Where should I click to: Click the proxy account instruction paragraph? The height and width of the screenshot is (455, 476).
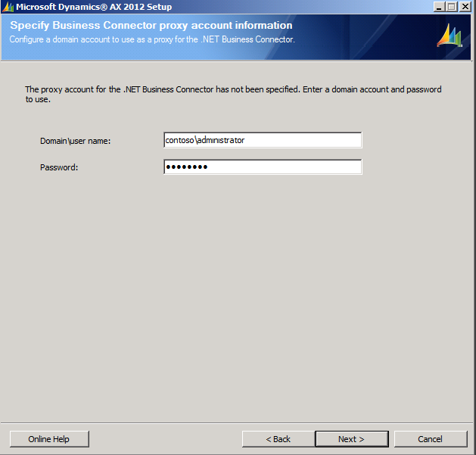tap(233, 94)
